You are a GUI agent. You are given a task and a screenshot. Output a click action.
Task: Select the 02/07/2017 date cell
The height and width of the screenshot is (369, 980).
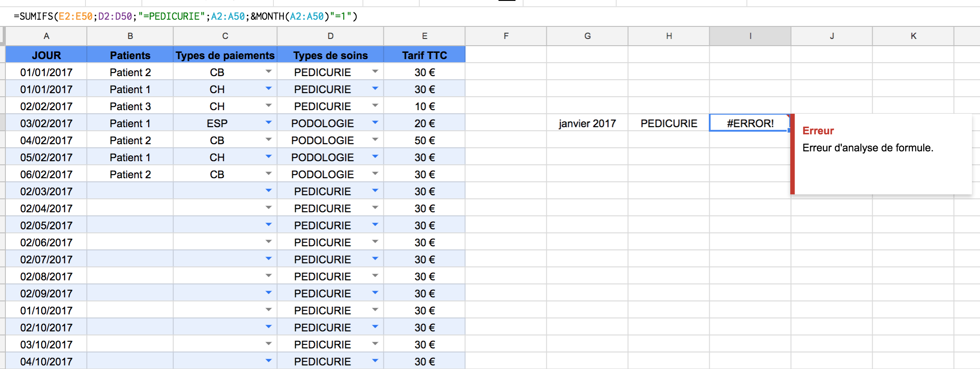point(46,259)
